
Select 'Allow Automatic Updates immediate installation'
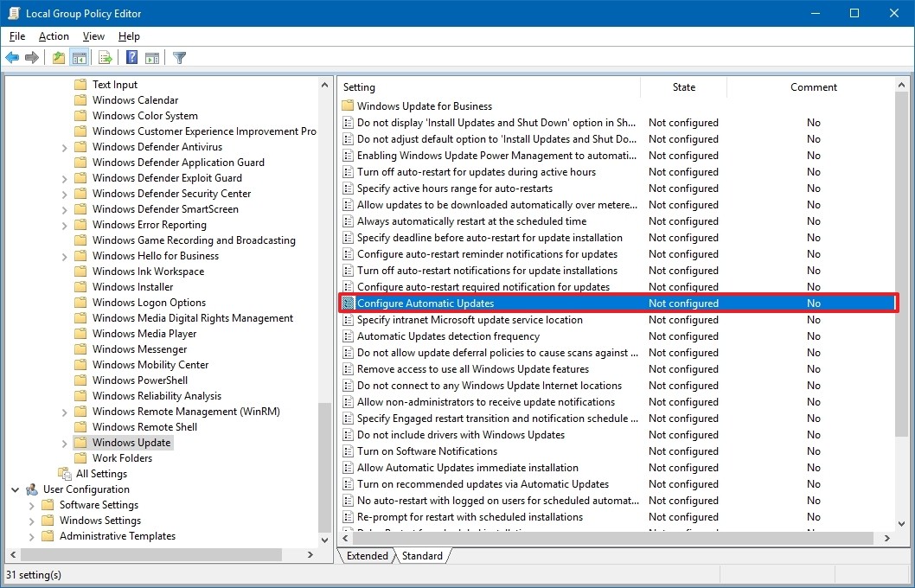click(x=467, y=468)
